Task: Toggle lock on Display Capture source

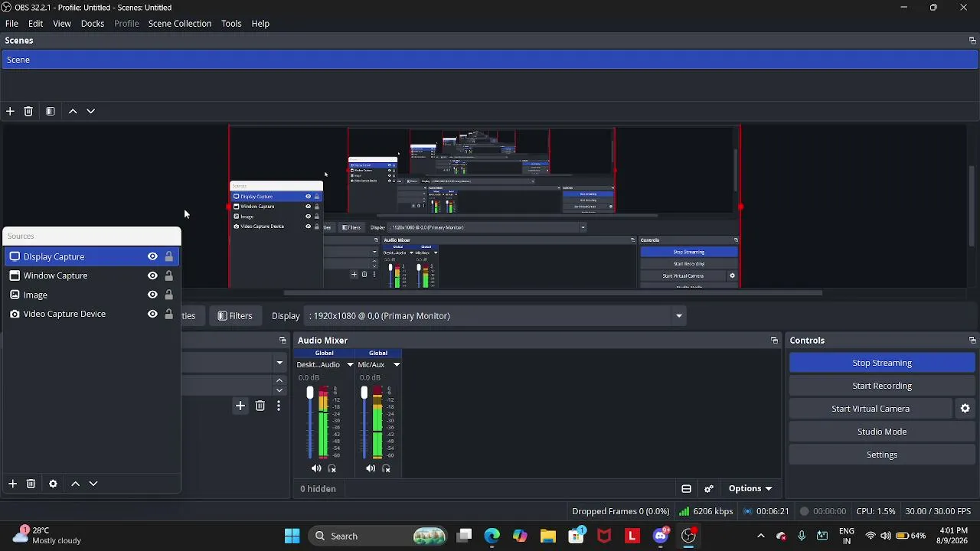Action: point(169,256)
